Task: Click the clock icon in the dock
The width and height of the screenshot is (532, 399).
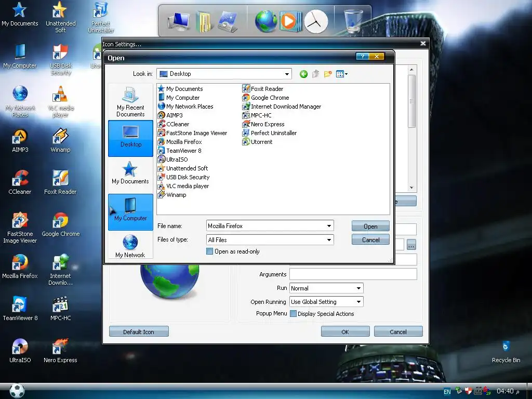Action: tap(316, 22)
